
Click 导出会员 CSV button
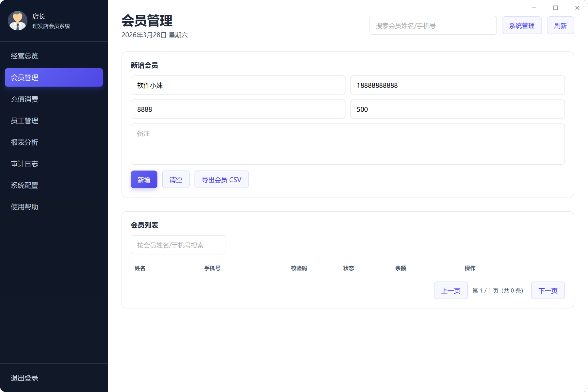pos(221,179)
